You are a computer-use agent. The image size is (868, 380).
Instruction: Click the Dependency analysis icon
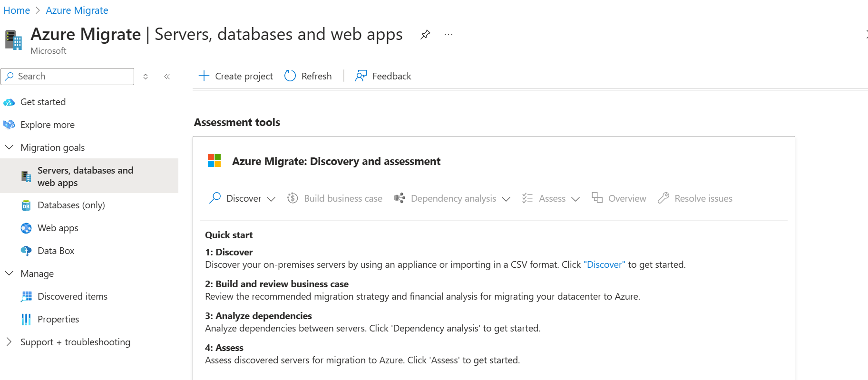[x=400, y=198]
